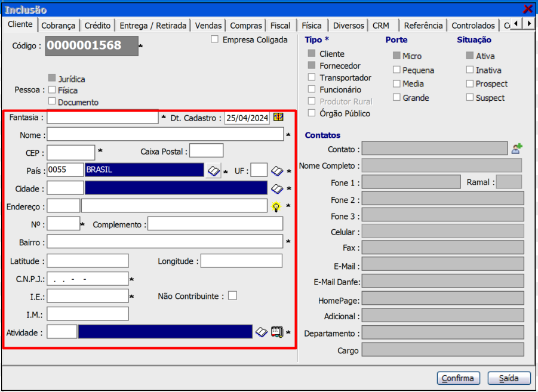The image size is (538, 392).
Task: Select the Física pessoa checkbox
Action: [52, 90]
